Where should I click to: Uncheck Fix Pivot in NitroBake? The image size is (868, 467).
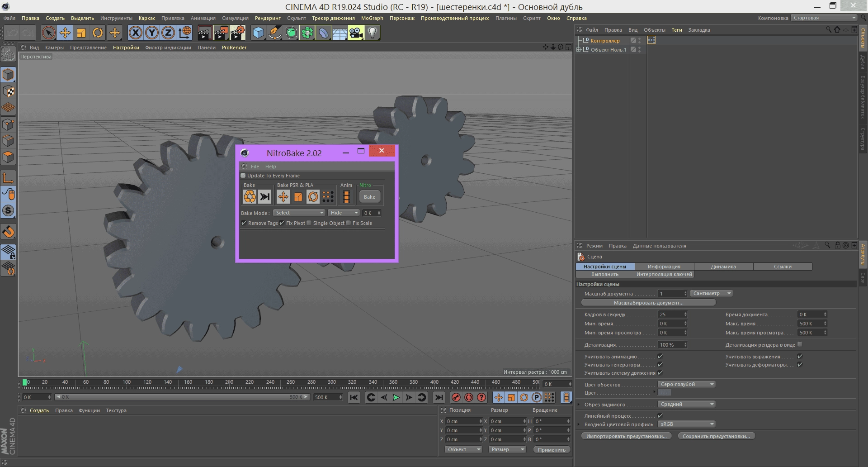(x=282, y=223)
